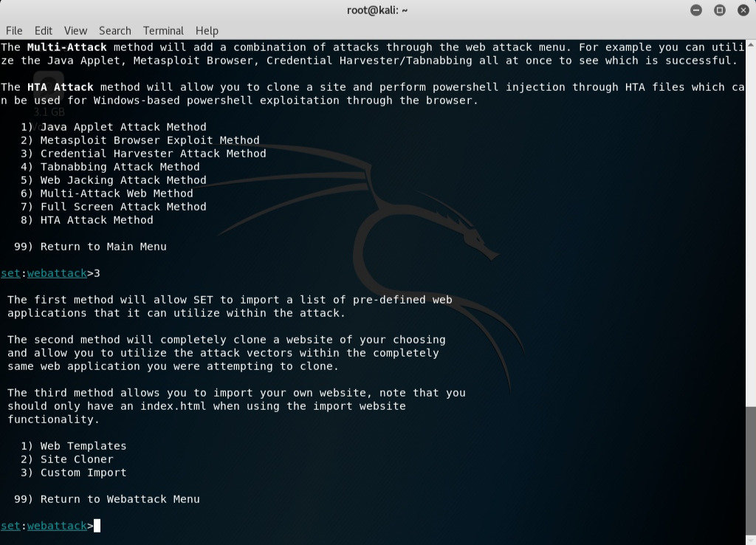Click the terminal vertical scrollbar thumb
756x545 pixels.
[751, 470]
